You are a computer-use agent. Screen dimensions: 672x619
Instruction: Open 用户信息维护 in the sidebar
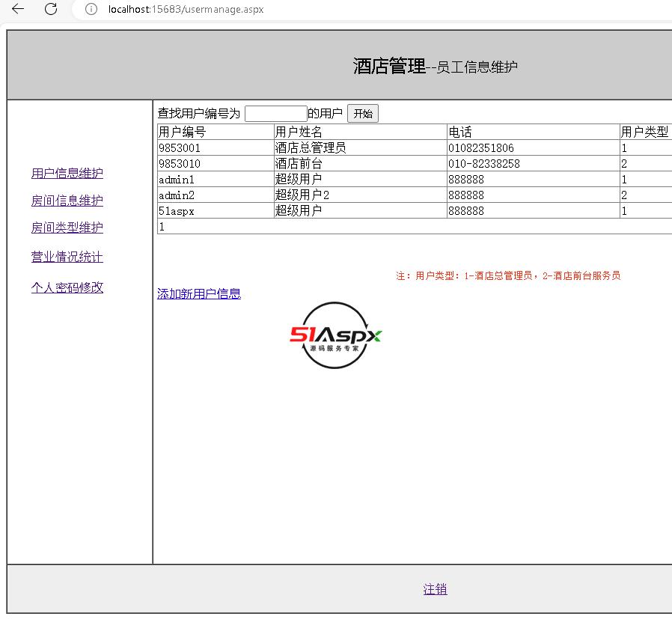(x=67, y=174)
